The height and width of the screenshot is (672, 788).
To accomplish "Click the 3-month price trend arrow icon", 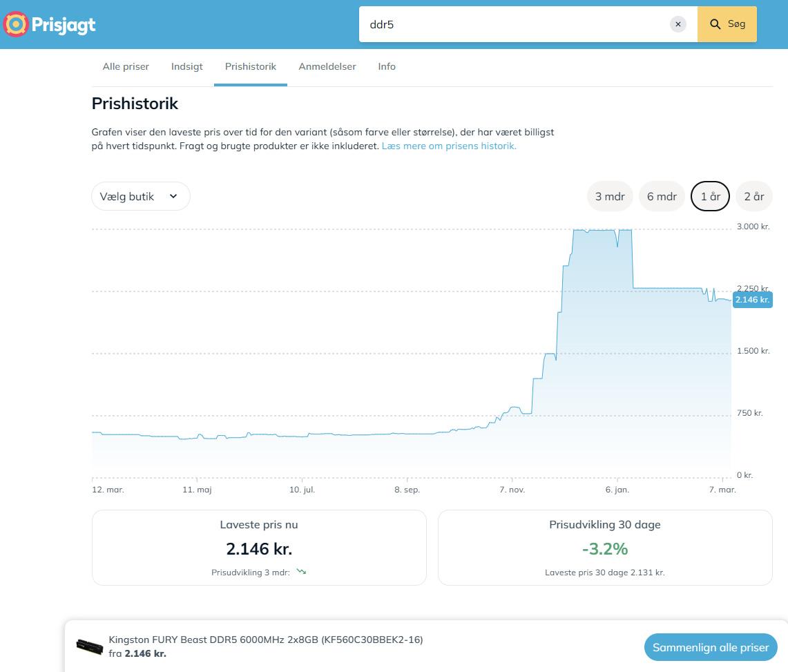I will click(300, 572).
